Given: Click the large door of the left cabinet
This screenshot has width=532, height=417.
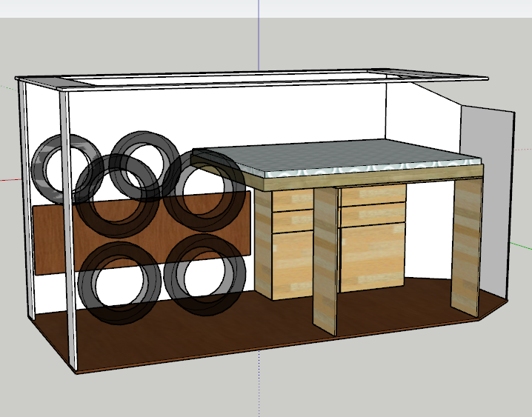Looking at the screenshot, I should (x=293, y=266).
